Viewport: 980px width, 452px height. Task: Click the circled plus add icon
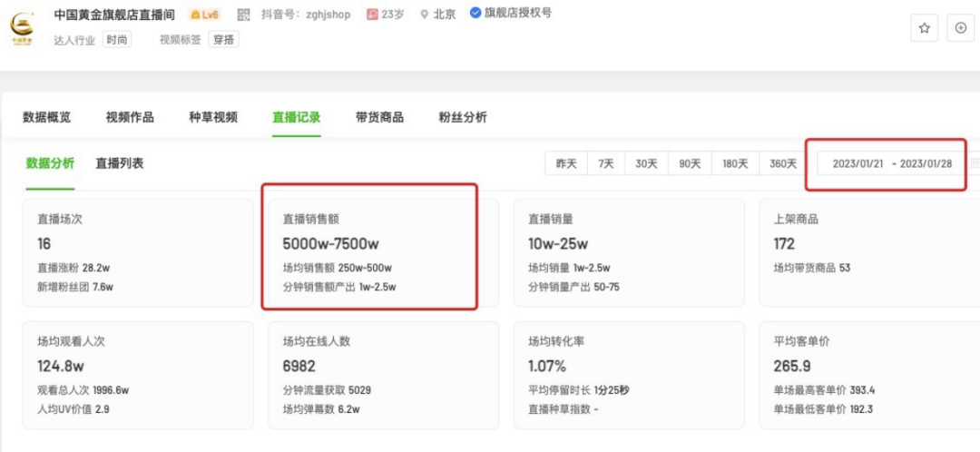click(961, 28)
